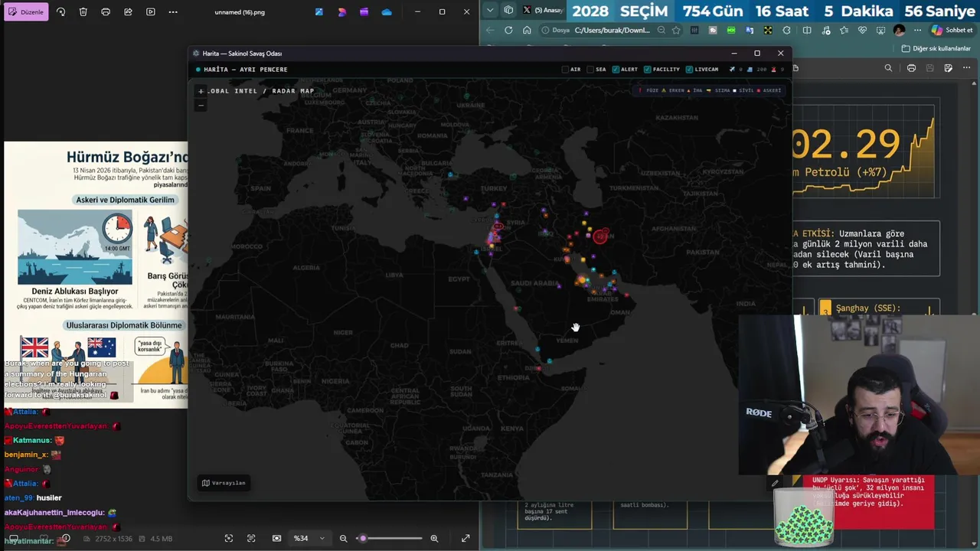Open the OneDrive cloud icon in Photos
The width and height of the screenshot is (980, 551).
(x=387, y=12)
